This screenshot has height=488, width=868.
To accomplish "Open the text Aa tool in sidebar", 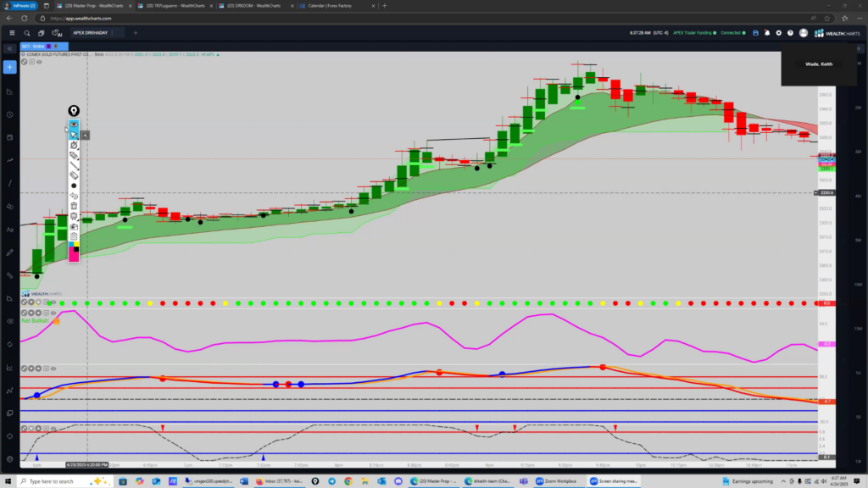I will click(x=9, y=230).
